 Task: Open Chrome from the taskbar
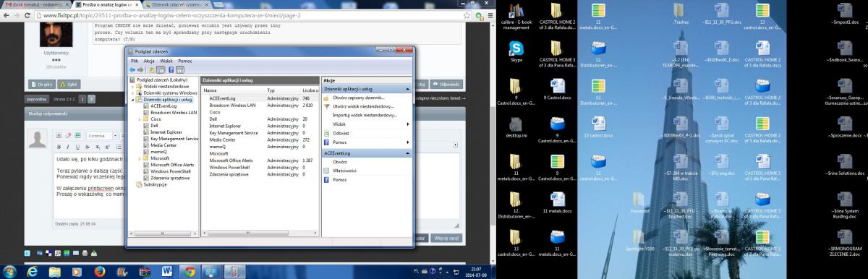click(190, 271)
